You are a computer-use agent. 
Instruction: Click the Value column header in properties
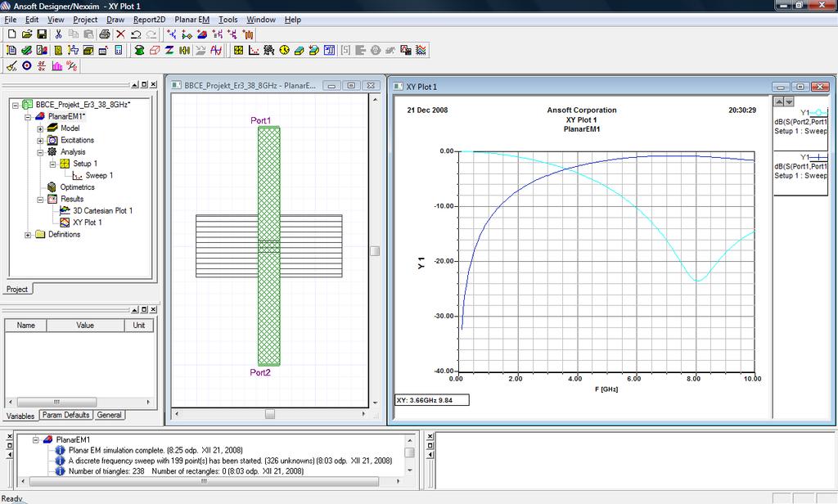(85, 325)
